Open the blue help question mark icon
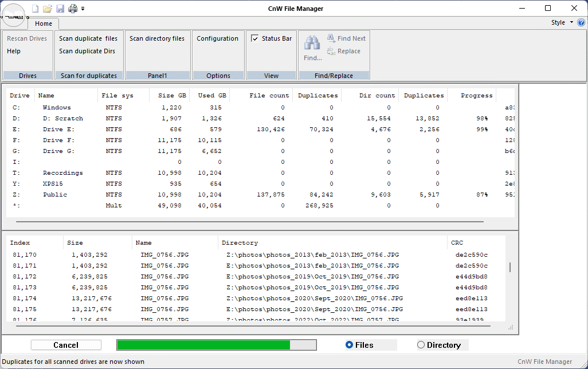 [x=581, y=22]
